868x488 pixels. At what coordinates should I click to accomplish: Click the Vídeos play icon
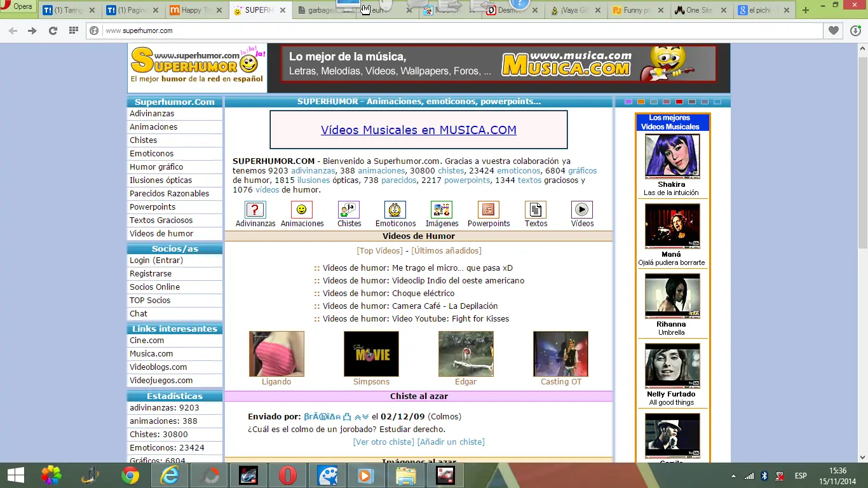tap(582, 210)
